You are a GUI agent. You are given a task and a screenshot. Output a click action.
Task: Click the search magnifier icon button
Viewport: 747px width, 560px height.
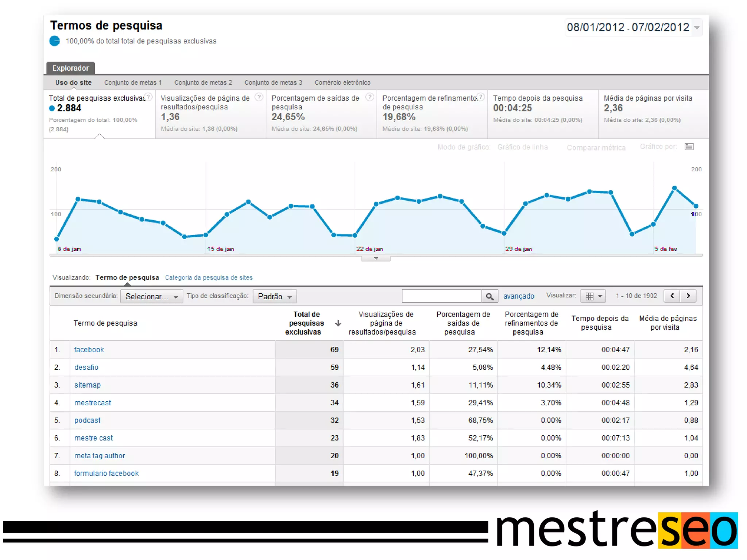(489, 296)
